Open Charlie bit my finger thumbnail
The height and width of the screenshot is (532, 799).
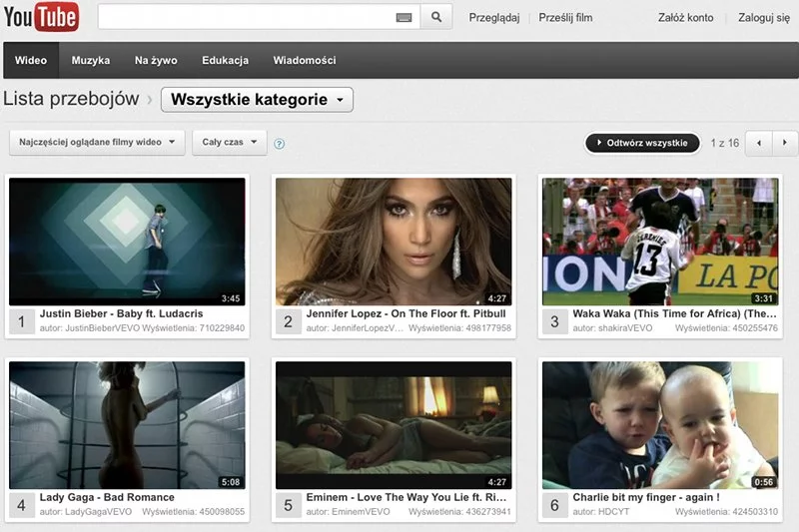point(660,425)
